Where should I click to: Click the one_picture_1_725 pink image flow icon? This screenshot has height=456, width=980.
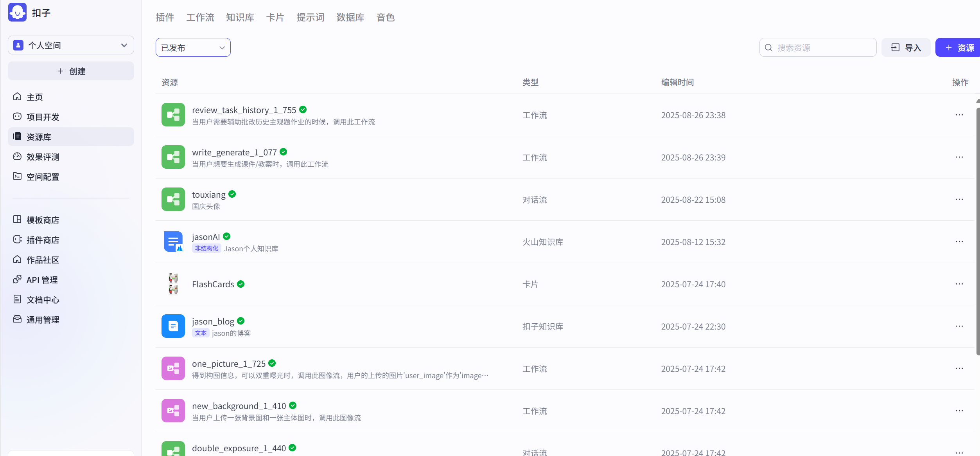(x=173, y=368)
